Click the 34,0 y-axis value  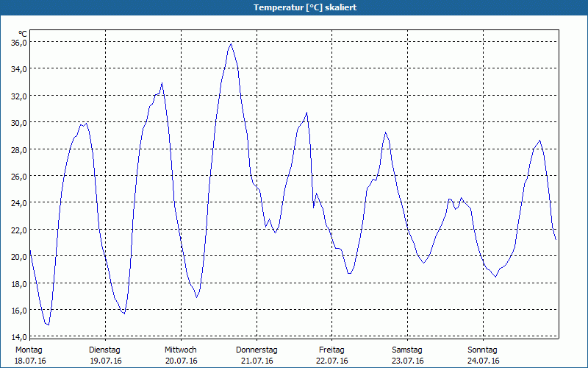pyautogui.click(x=19, y=69)
